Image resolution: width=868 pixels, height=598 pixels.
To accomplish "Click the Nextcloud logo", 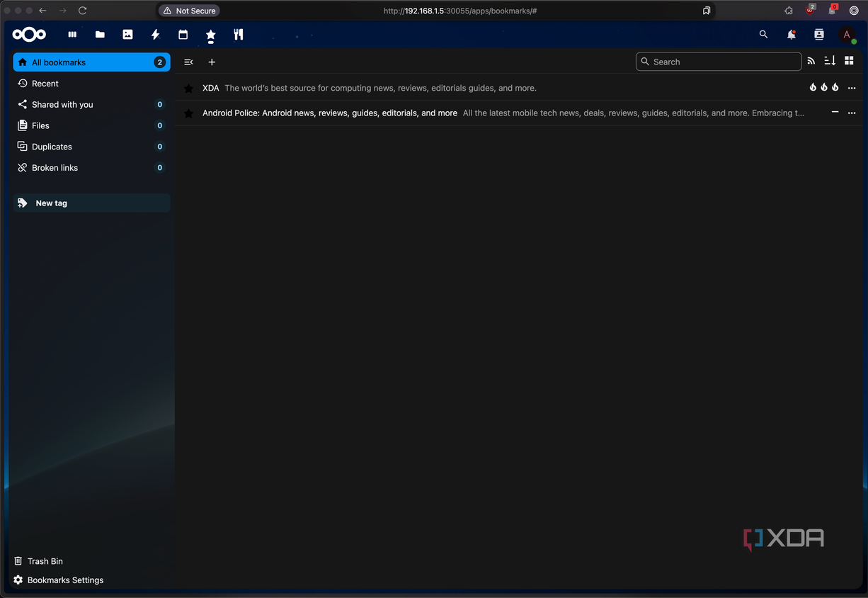I will [29, 34].
